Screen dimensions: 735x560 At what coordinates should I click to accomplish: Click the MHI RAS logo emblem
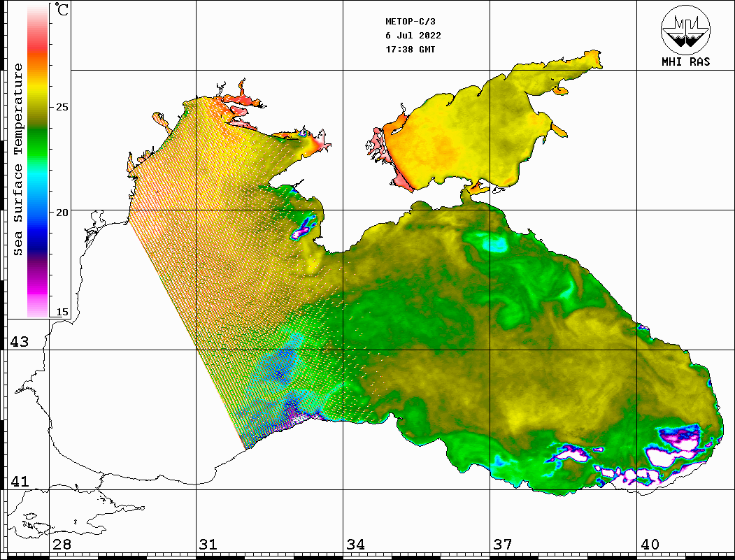tap(685, 29)
